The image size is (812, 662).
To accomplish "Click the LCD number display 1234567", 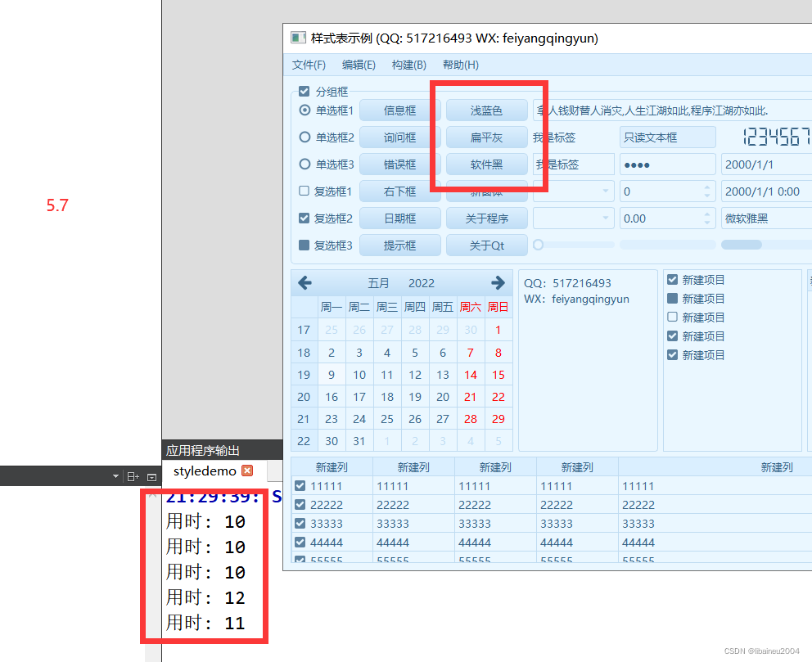I will coord(776,137).
